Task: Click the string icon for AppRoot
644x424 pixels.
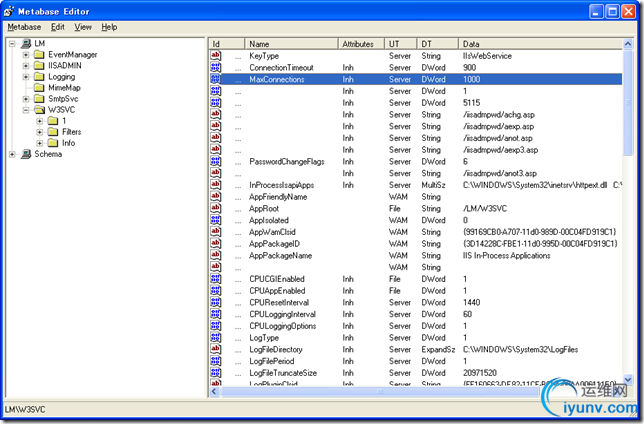Action: pos(216,208)
